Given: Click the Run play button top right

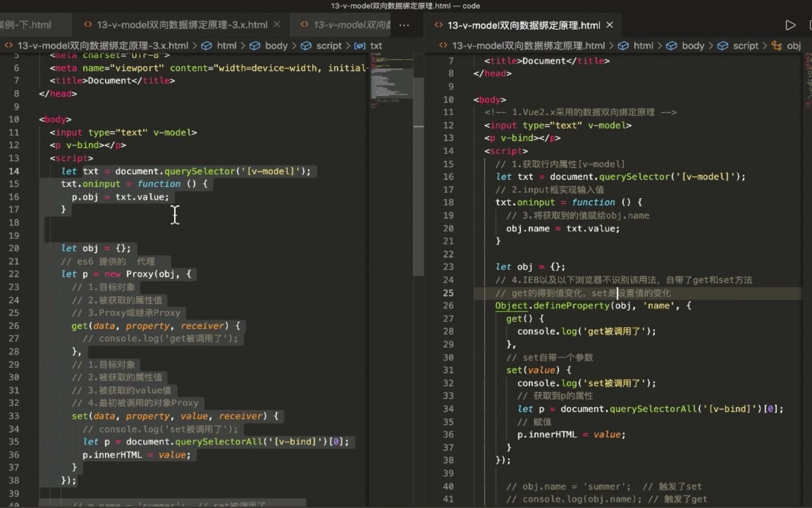Looking at the screenshot, I should click(x=790, y=25).
